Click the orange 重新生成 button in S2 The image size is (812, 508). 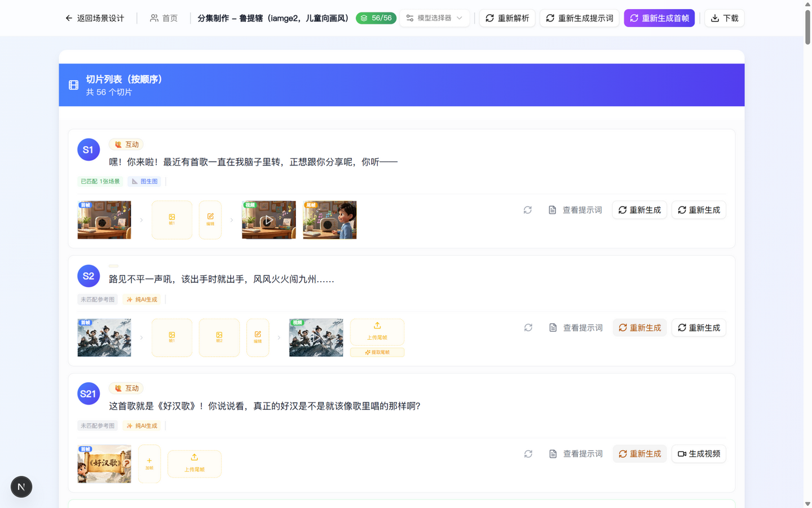[640, 328]
